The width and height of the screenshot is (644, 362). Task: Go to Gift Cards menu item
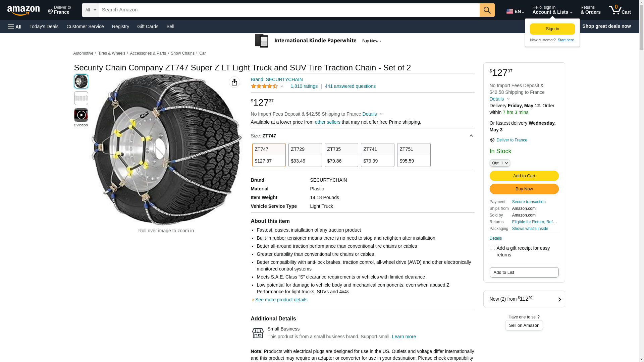click(148, 26)
